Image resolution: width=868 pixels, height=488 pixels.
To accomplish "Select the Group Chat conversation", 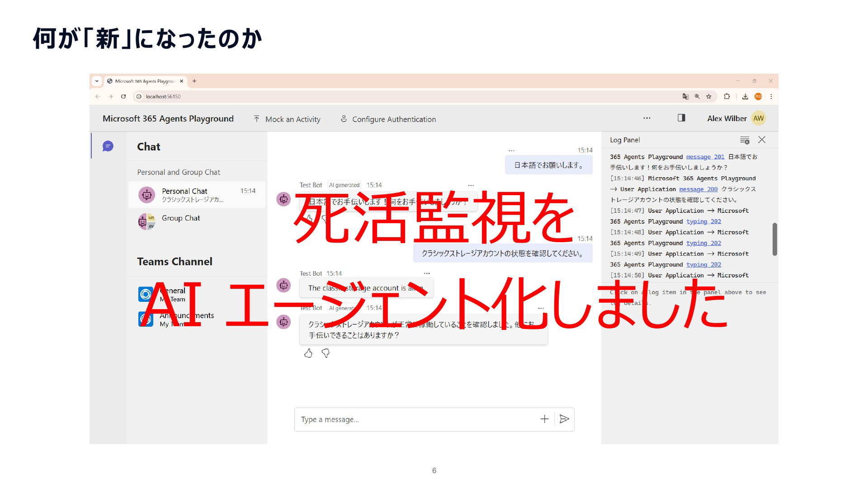I will tap(197, 221).
